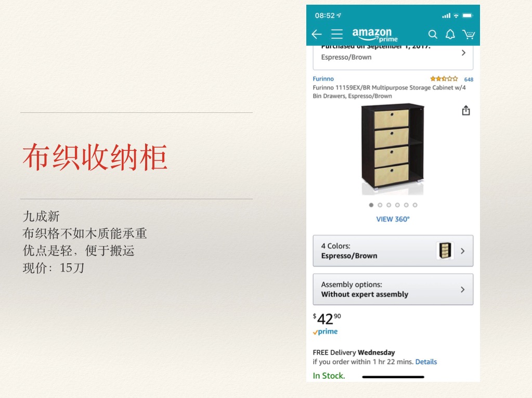Click the Espresso/Brown color thumbnail

tap(445, 251)
